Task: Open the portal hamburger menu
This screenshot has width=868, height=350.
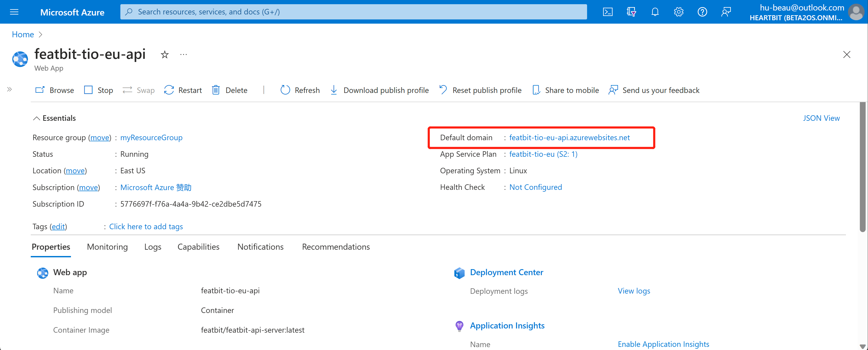Action: (14, 12)
